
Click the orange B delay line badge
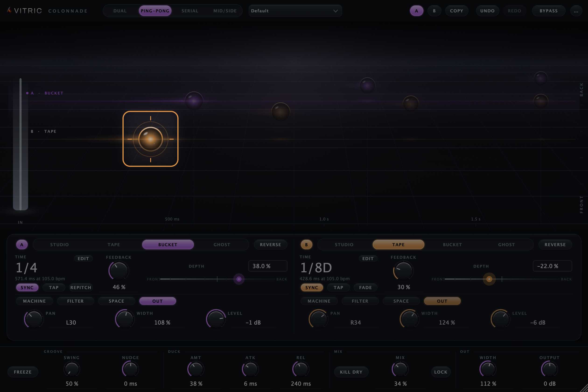click(x=306, y=245)
